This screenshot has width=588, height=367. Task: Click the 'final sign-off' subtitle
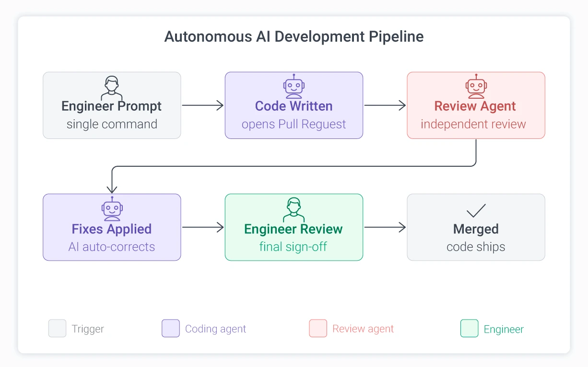[x=293, y=247]
